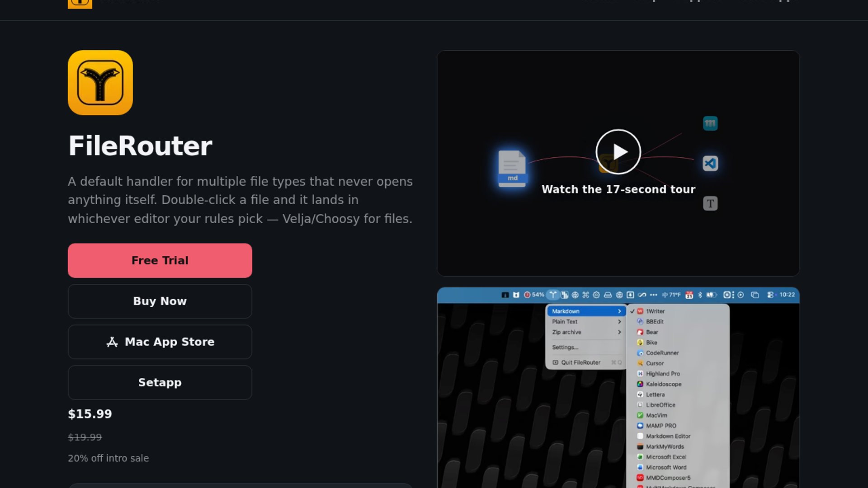Click the Buy Now button
The image size is (868, 488).
click(x=160, y=301)
